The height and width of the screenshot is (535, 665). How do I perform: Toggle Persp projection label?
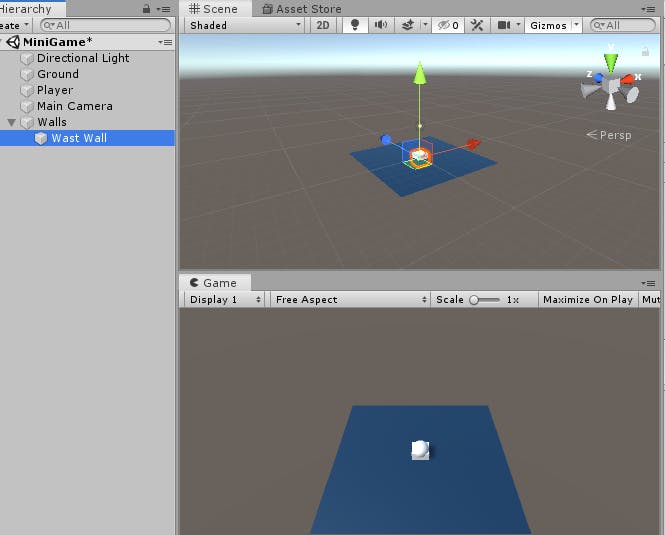click(609, 135)
